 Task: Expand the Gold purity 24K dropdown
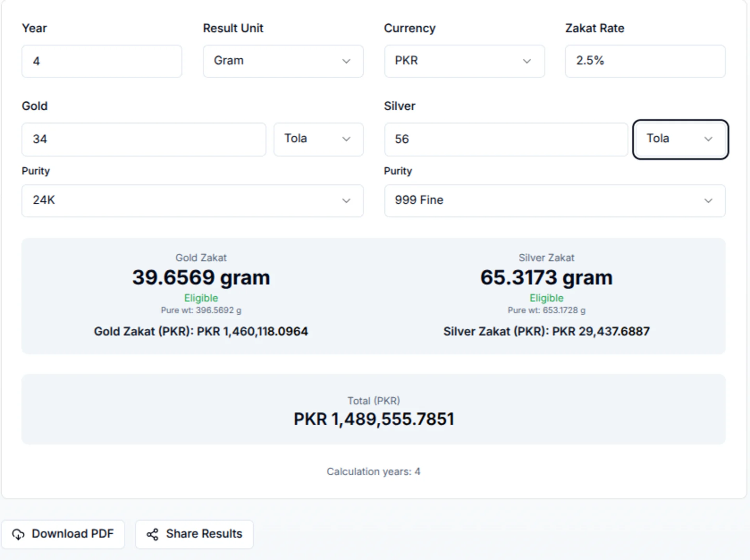(x=193, y=200)
